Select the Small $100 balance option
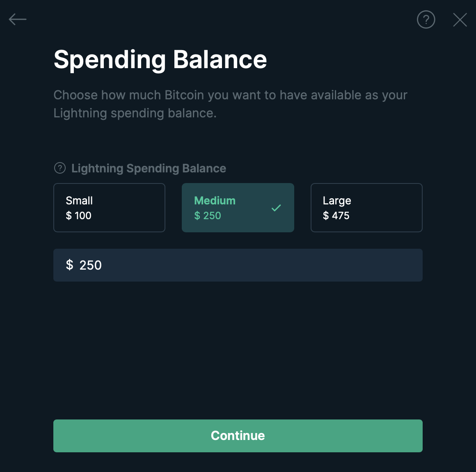Viewport: 476px width, 472px height. tap(109, 208)
